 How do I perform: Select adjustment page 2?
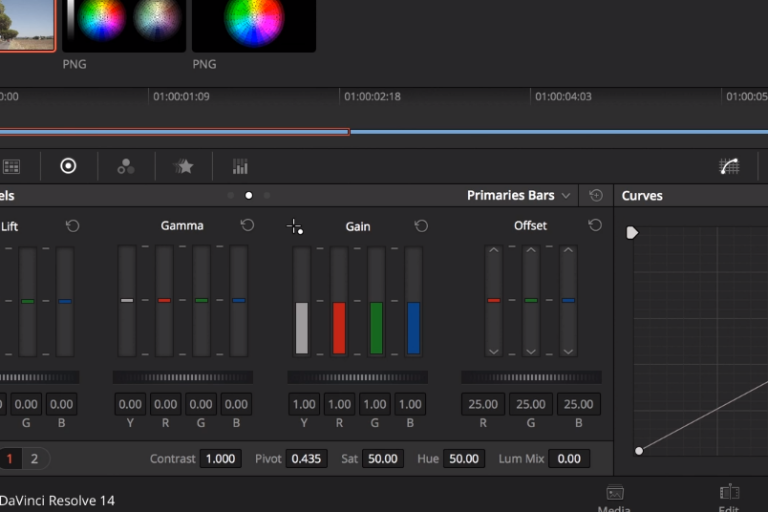(34, 459)
